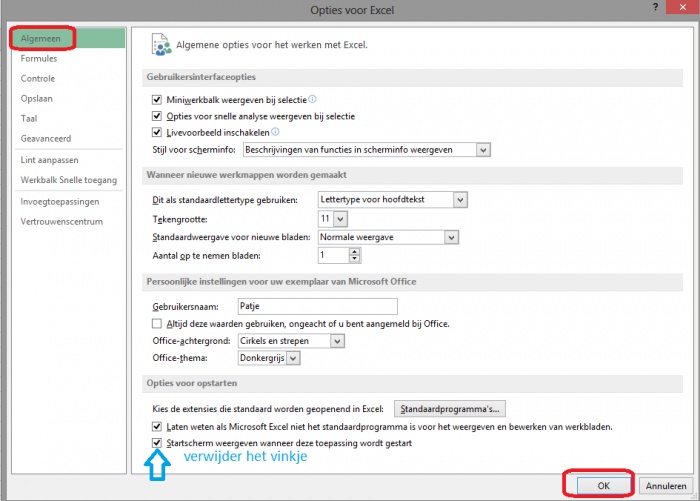Select Algemeen category in sidebar

(x=69, y=38)
